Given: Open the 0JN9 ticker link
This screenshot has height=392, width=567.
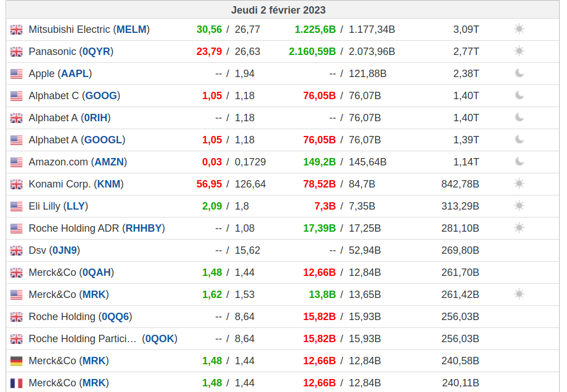Looking at the screenshot, I should click(x=65, y=250).
